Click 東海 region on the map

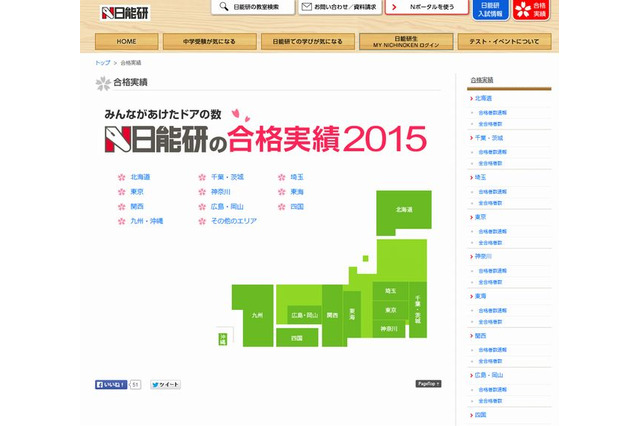(352, 314)
